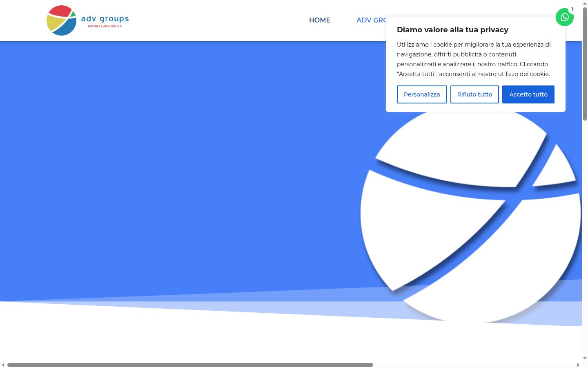Click the Personalizza button
This screenshot has width=588, height=368.
[x=422, y=94]
